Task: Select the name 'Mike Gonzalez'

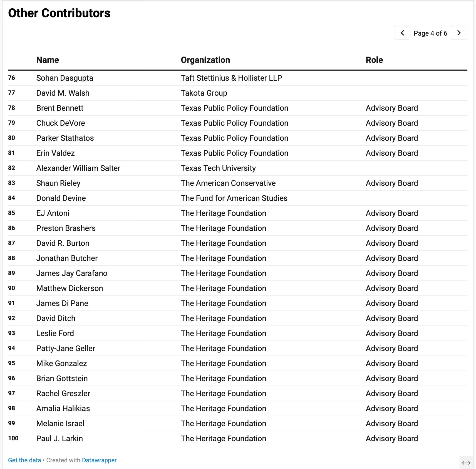Action: tap(62, 363)
